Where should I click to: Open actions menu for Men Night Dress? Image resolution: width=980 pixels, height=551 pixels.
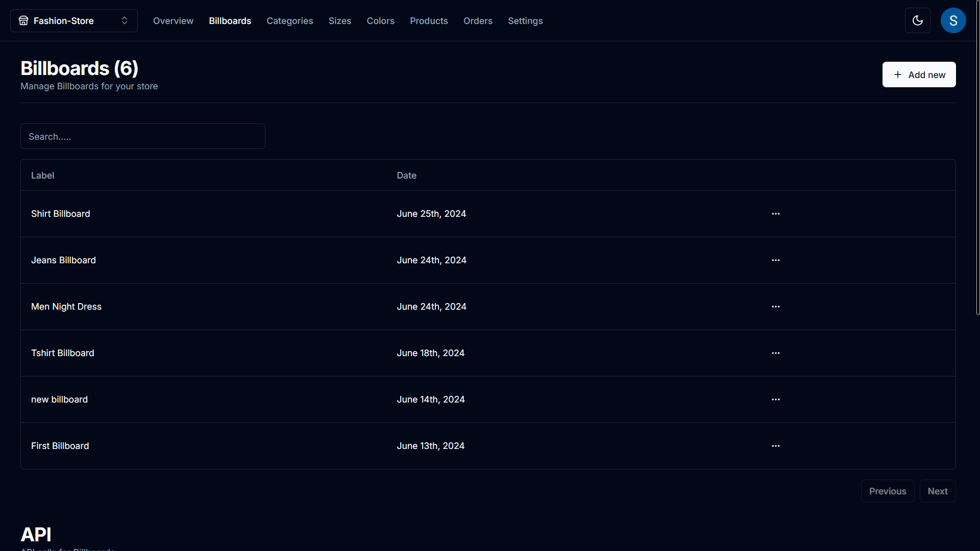pos(775,307)
